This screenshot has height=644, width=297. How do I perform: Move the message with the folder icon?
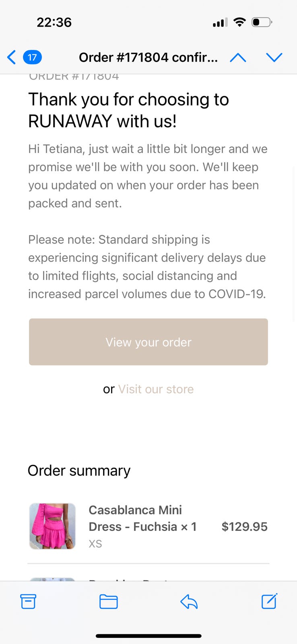click(x=108, y=601)
